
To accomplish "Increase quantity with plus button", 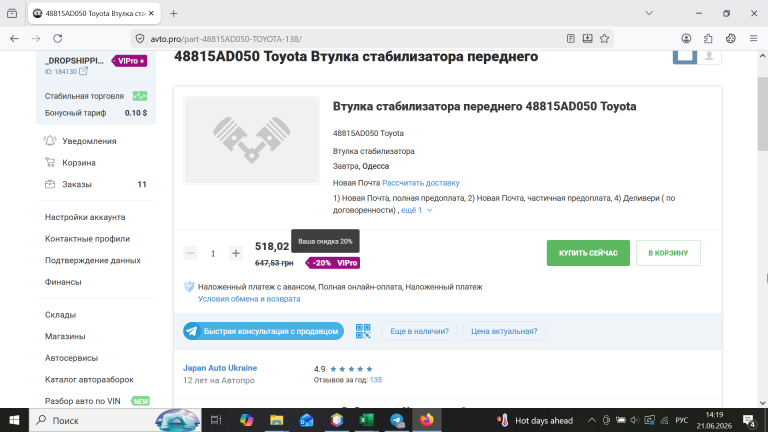I will (x=236, y=253).
